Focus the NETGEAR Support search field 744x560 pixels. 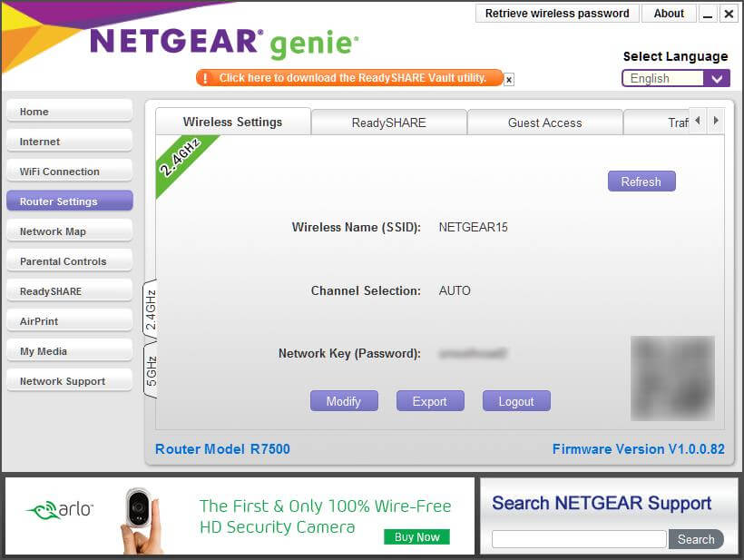coord(579,539)
